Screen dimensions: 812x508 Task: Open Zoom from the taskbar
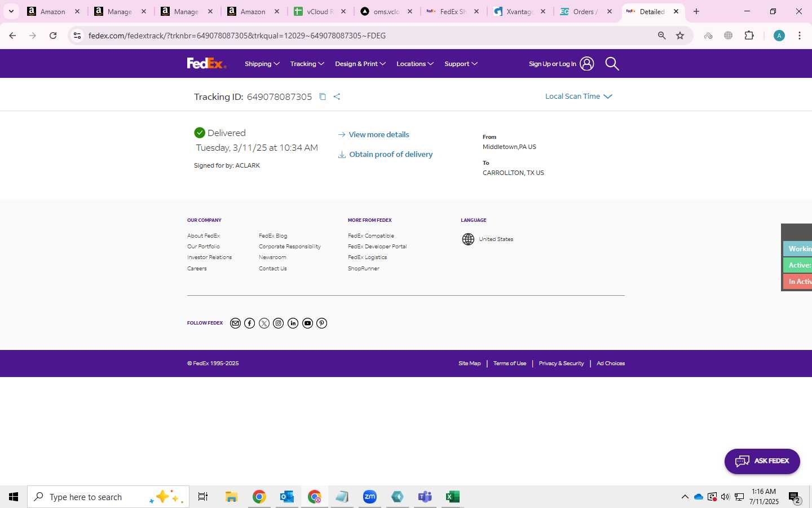370,497
